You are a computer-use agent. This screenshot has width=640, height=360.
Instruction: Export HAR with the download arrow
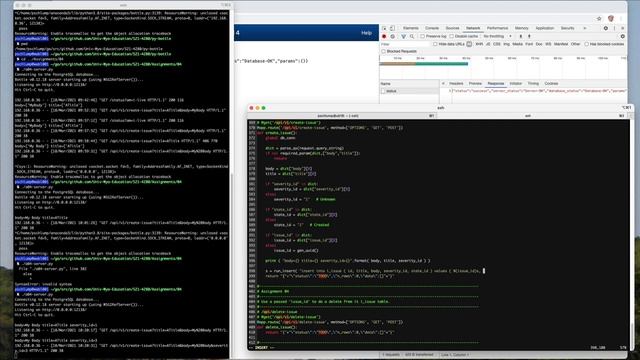pyautogui.click(x=529, y=36)
